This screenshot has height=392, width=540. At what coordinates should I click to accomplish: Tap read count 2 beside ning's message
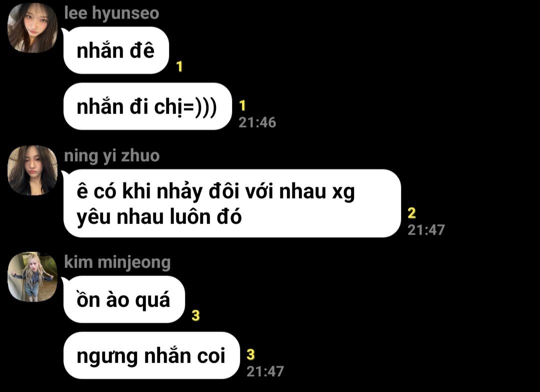412,213
